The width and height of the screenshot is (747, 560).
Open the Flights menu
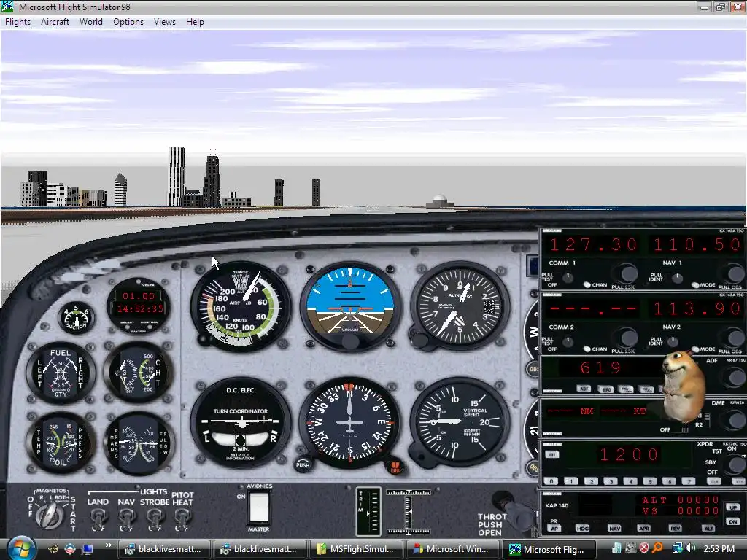click(18, 22)
